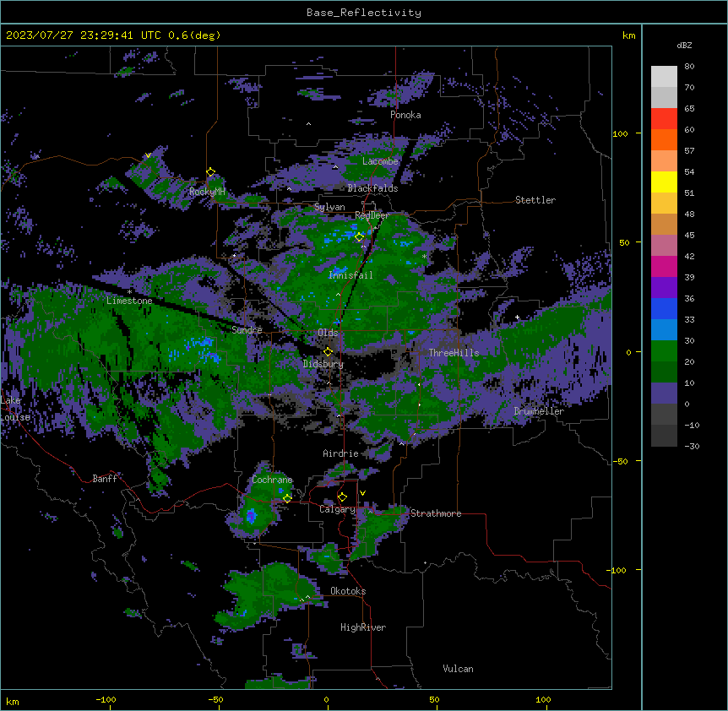Screen dimensions: 728x711
Task: Click the Sylvan city label
Action: click(x=329, y=207)
